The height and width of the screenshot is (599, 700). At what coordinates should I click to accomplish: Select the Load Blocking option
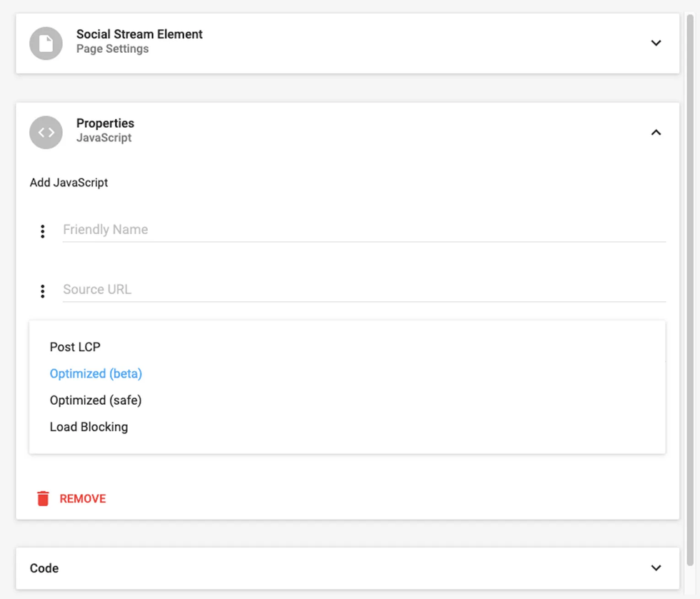coord(88,426)
